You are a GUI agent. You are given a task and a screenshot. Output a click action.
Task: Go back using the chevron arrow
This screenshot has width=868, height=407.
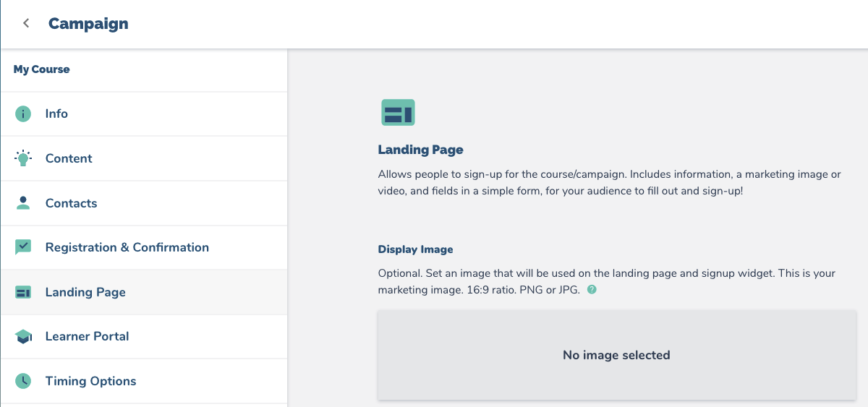click(27, 23)
